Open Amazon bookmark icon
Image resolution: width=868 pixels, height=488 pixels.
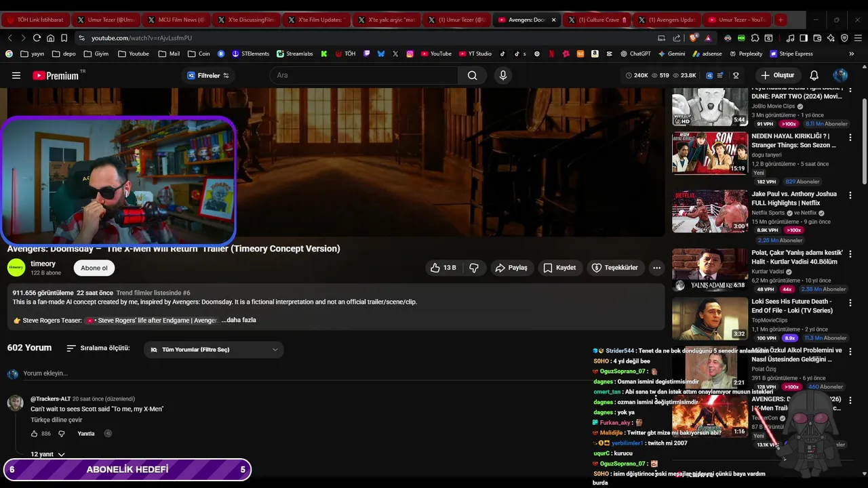[x=595, y=54]
